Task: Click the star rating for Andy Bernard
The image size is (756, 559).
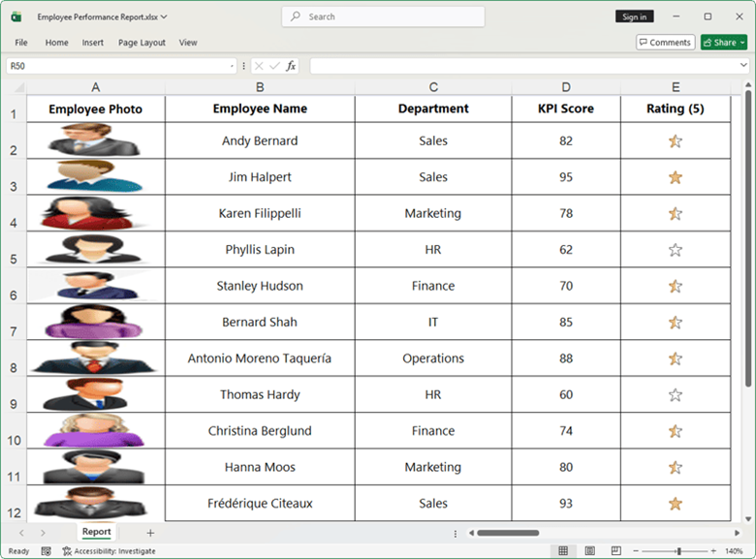Action: click(675, 140)
